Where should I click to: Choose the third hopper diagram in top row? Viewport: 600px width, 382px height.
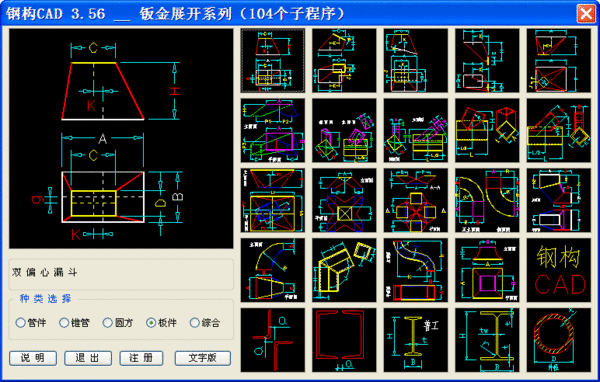tap(416, 60)
